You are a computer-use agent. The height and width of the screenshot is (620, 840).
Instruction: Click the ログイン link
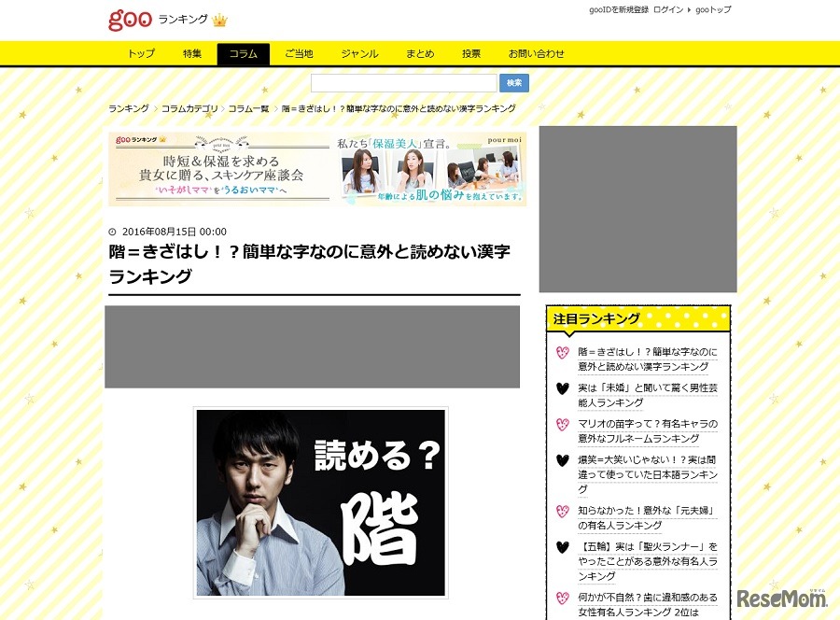pyautogui.click(x=668, y=9)
